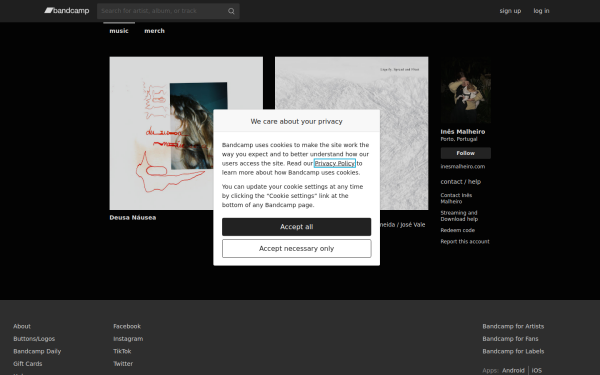Switch to the music tab
Screen dimensions: 600x375
tap(119, 31)
